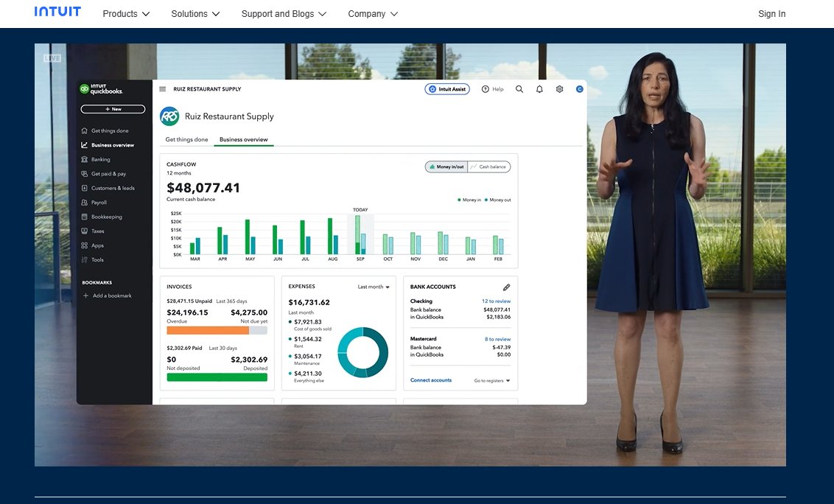Click the orange Overdue invoices bar

(208, 331)
